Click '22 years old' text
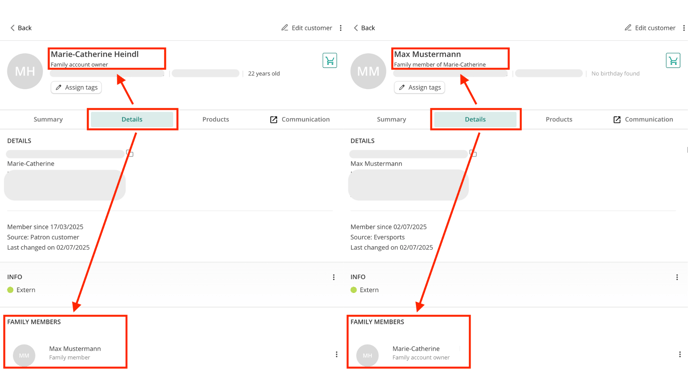 pyautogui.click(x=264, y=74)
